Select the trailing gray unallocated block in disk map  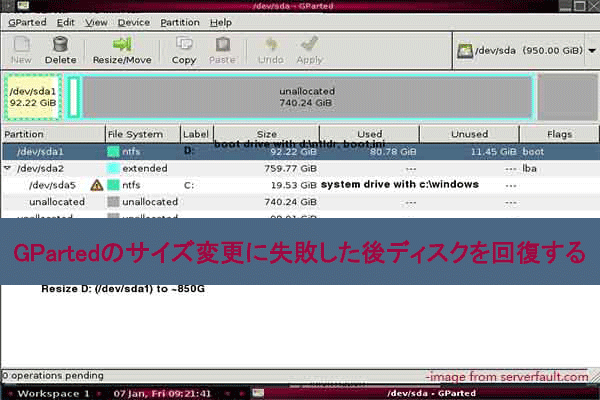567,97
